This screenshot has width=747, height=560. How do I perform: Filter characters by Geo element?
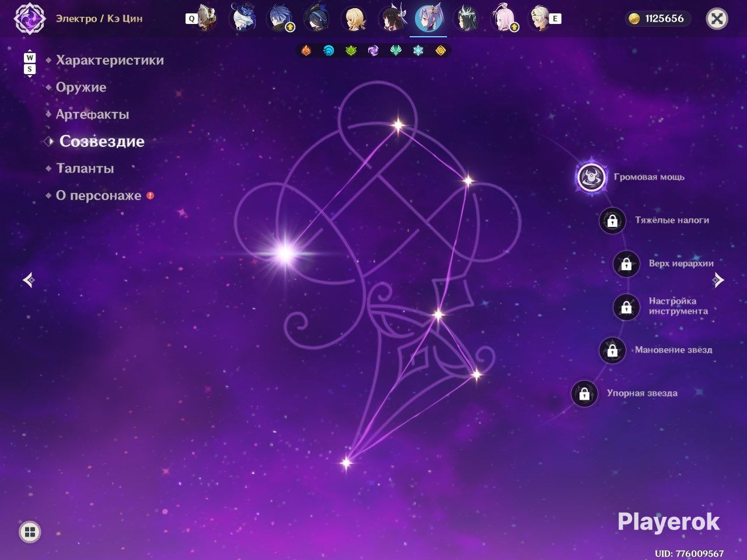pos(441,51)
